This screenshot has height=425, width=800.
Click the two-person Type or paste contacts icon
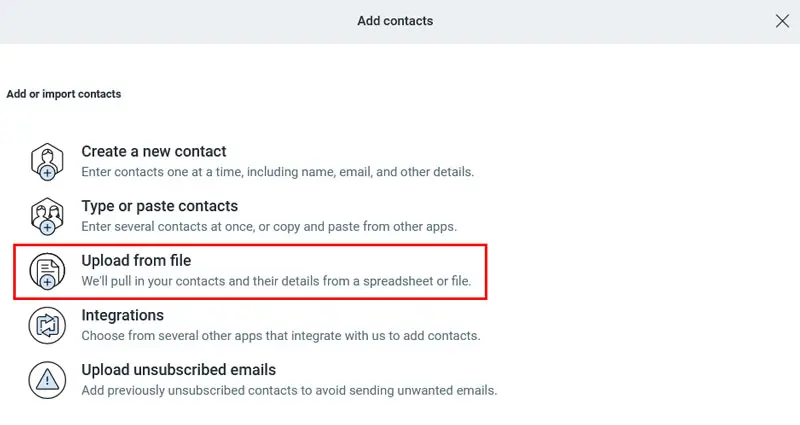[x=47, y=216]
